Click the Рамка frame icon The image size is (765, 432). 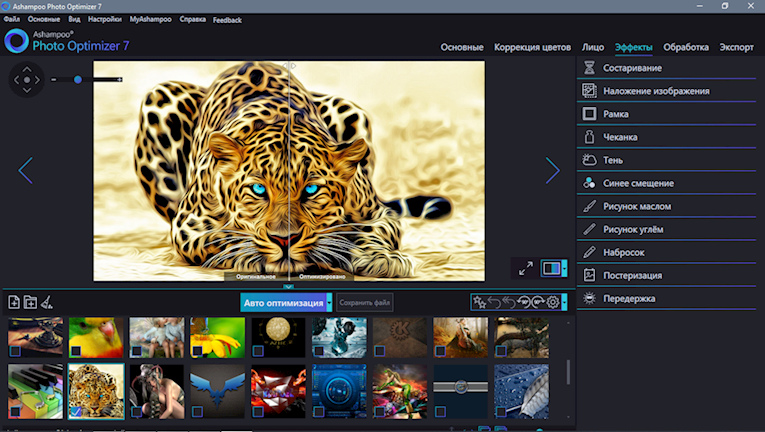[x=589, y=114]
